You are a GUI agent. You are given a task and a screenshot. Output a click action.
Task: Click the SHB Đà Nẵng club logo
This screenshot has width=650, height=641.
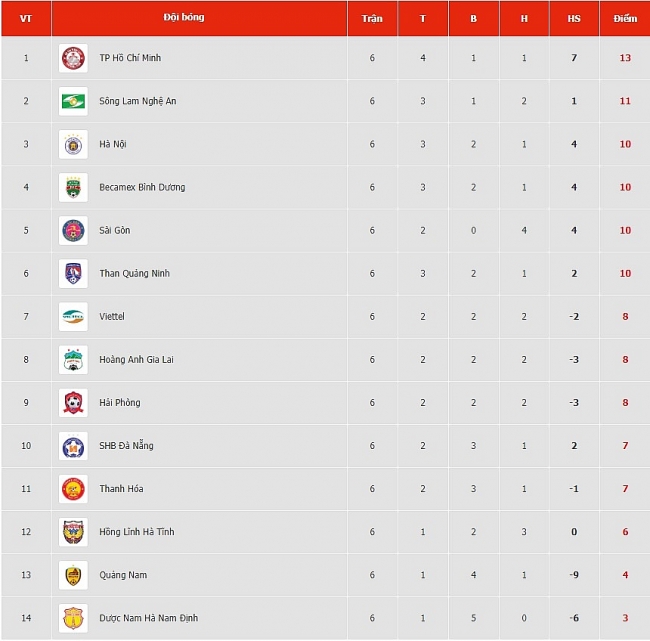[x=73, y=446]
